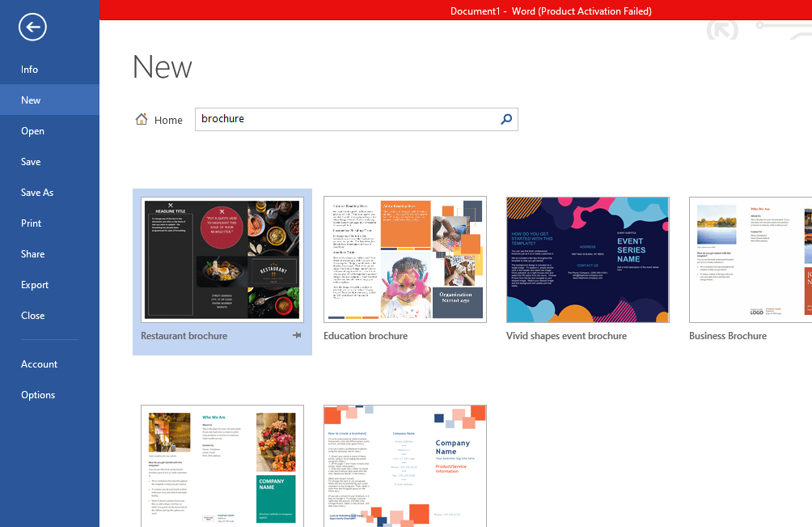
Task: Open Word Options
Action: 38,394
